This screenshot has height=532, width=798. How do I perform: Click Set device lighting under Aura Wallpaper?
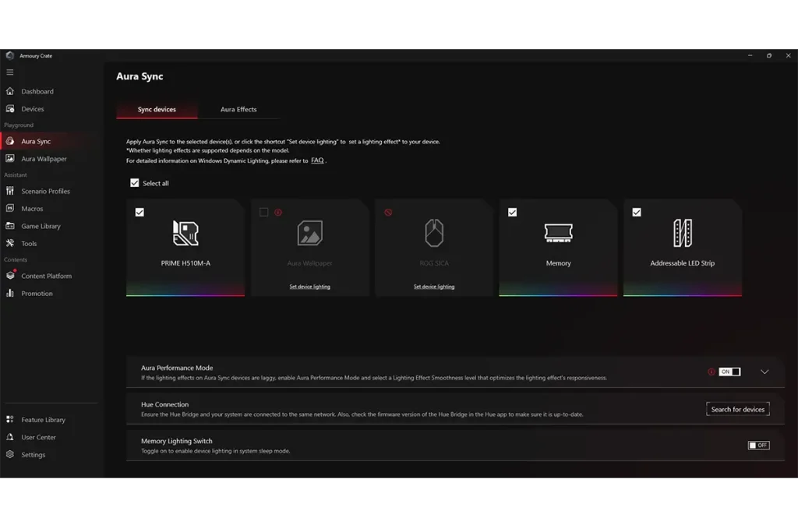click(x=310, y=287)
